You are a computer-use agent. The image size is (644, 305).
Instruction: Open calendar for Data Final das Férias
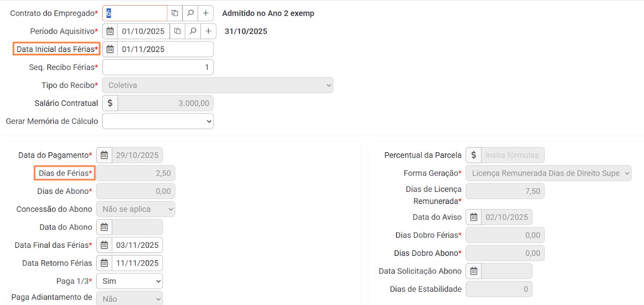pyautogui.click(x=104, y=245)
